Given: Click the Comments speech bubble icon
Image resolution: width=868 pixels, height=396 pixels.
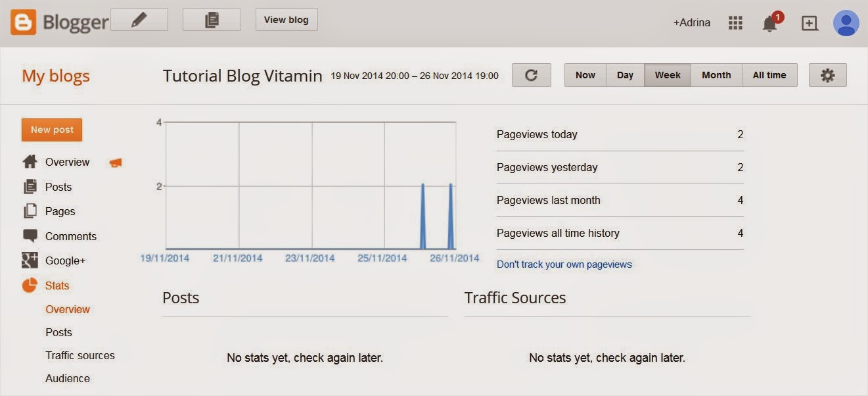Looking at the screenshot, I should [x=30, y=236].
